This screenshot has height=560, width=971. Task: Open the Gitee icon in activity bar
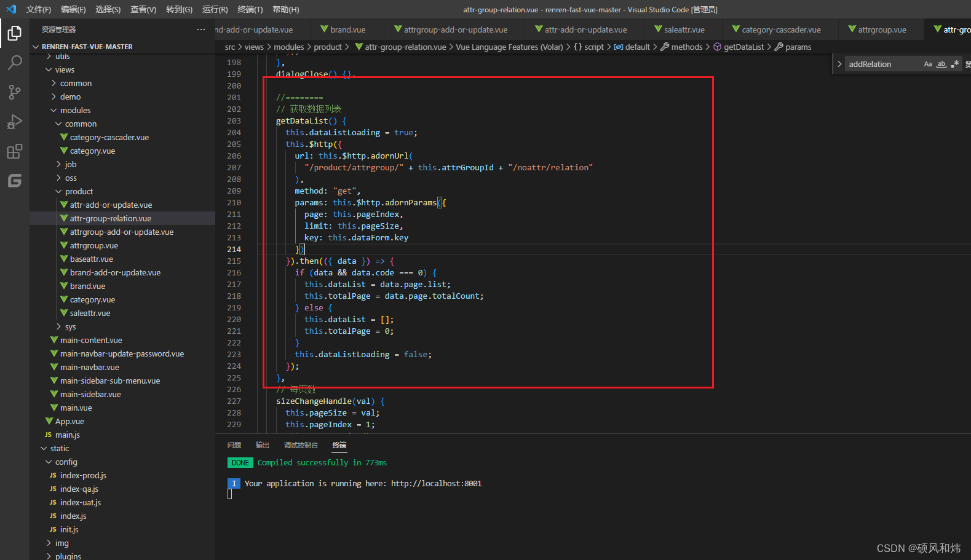click(15, 180)
